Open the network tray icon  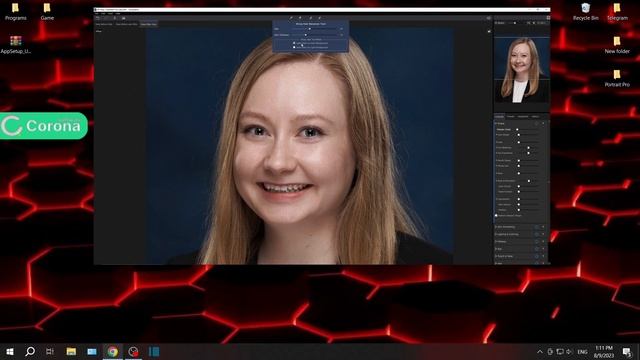point(560,352)
